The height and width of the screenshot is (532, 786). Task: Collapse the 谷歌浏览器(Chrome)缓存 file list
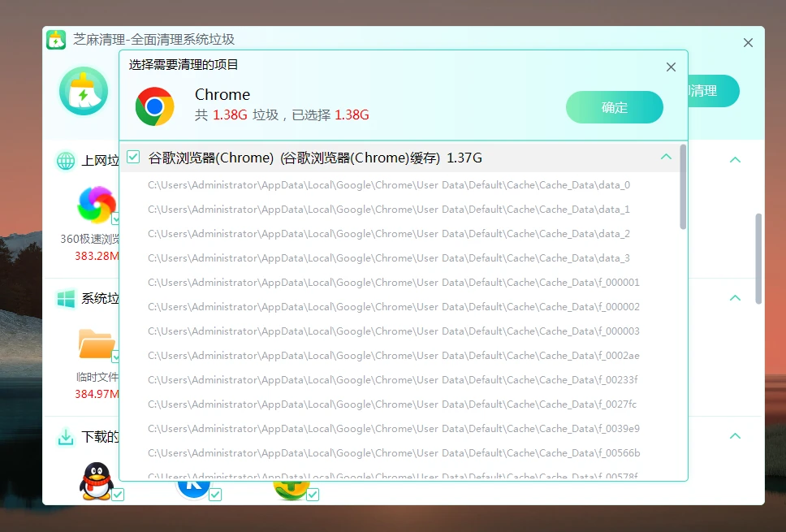point(666,157)
